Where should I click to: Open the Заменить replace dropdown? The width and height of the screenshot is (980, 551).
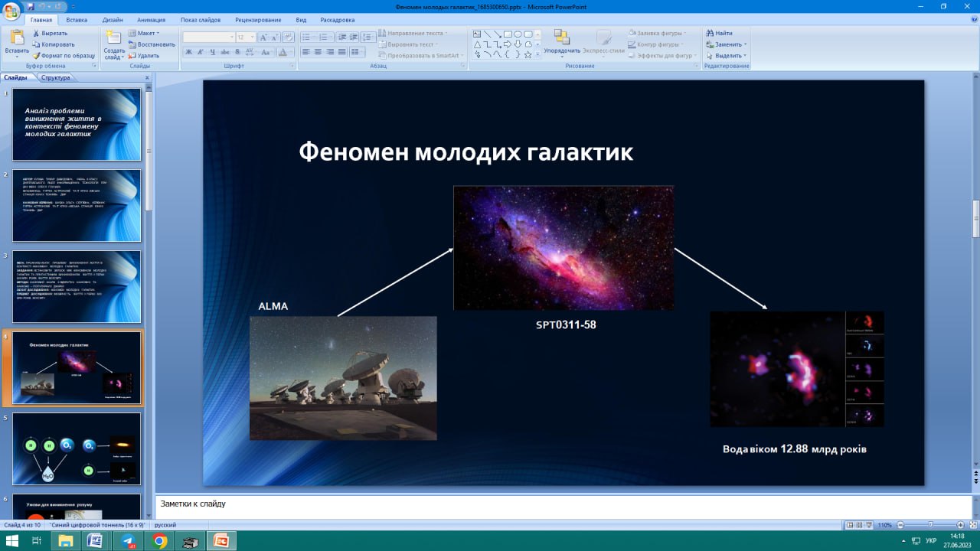pos(727,44)
